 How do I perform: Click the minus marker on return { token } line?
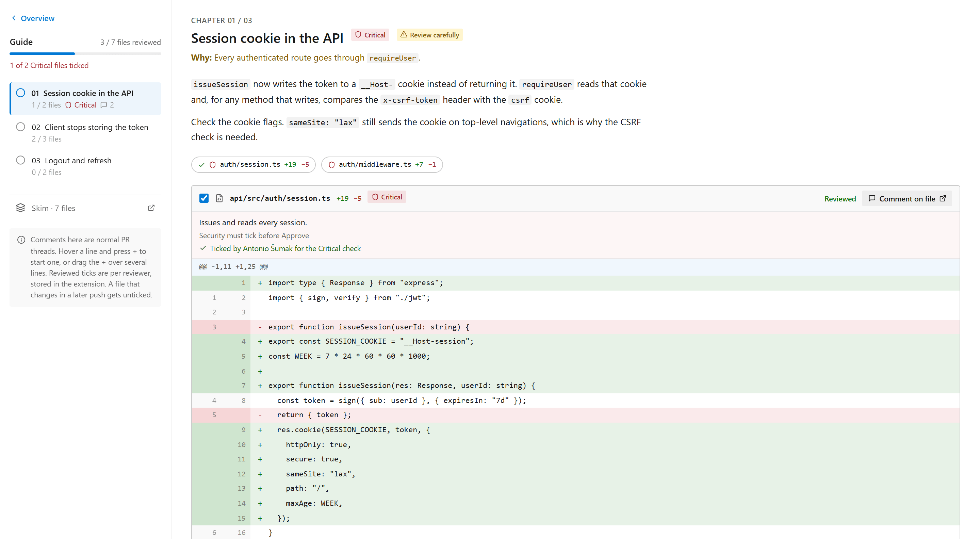[x=260, y=415]
